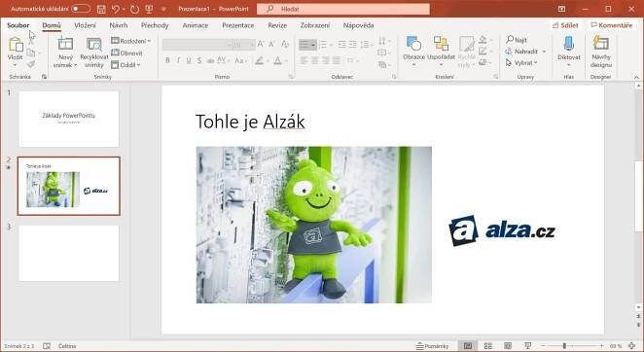Image resolution: width=644 pixels, height=352 pixels.
Task: Select the blank slide 3 thumbnail
Action: click(x=69, y=253)
